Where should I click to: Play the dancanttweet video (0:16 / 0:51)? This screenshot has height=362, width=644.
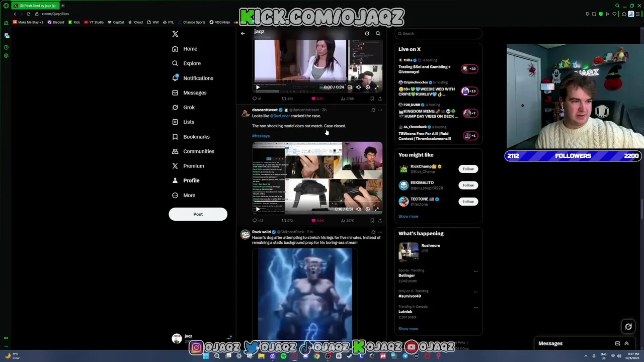pos(258,209)
